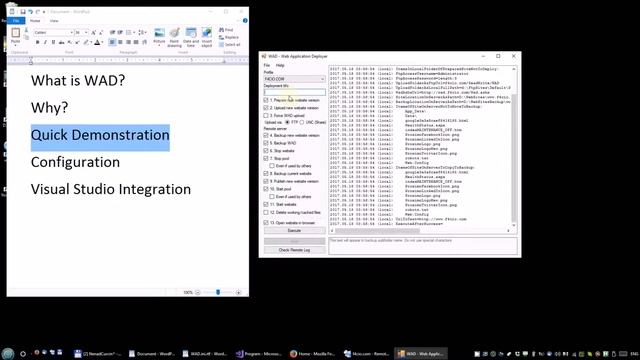Click Deployment Info input field

[x=294, y=93]
